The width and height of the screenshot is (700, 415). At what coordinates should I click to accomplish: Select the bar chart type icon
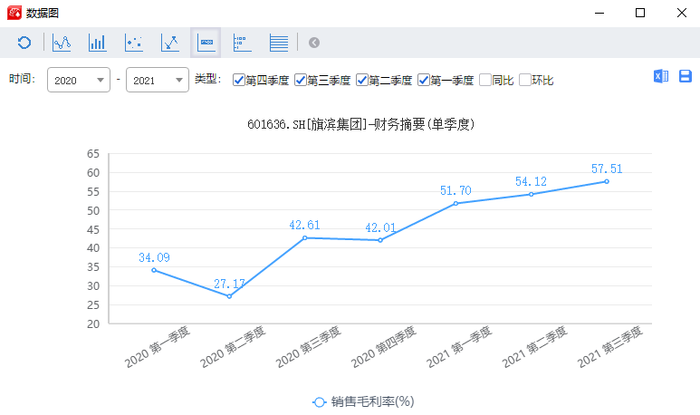(97, 43)
